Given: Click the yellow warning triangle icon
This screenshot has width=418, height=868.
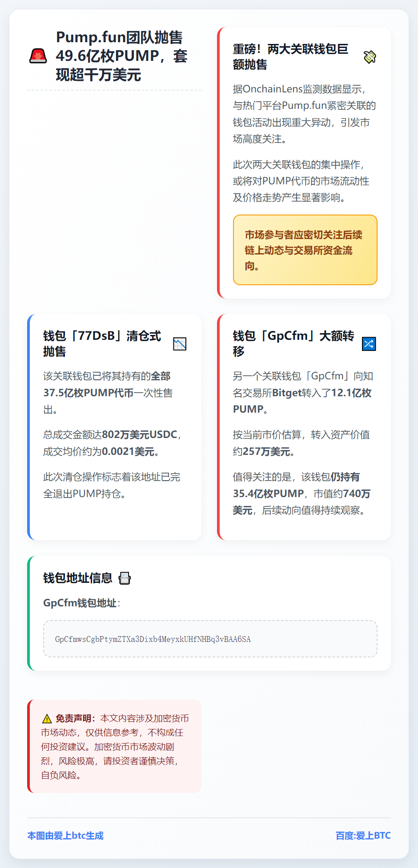Looking at the screenshot, I should point(47,718).
